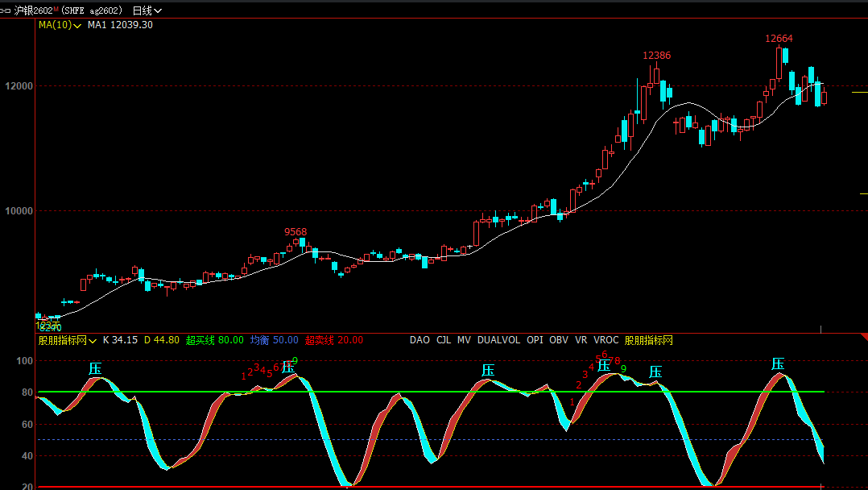Open the 股朋指标网 indicator dropdown on the left
This screenshot has width=868, height=490.
[x=67, y=340]
